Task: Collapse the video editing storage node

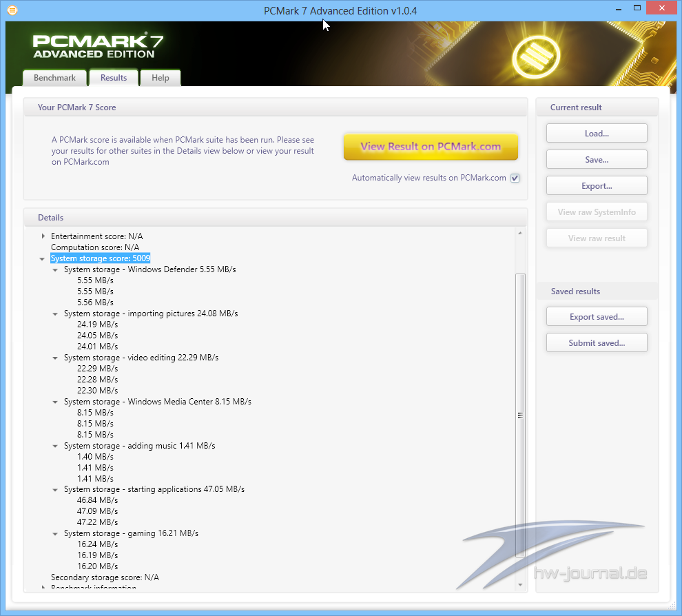Action: click(55, 358)
